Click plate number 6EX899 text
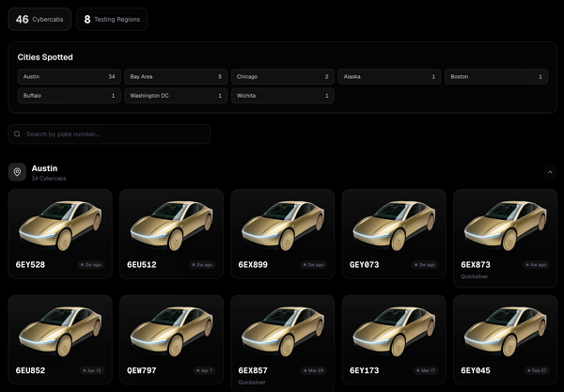This screenshot has width=564, height=392. click(253, 265)
